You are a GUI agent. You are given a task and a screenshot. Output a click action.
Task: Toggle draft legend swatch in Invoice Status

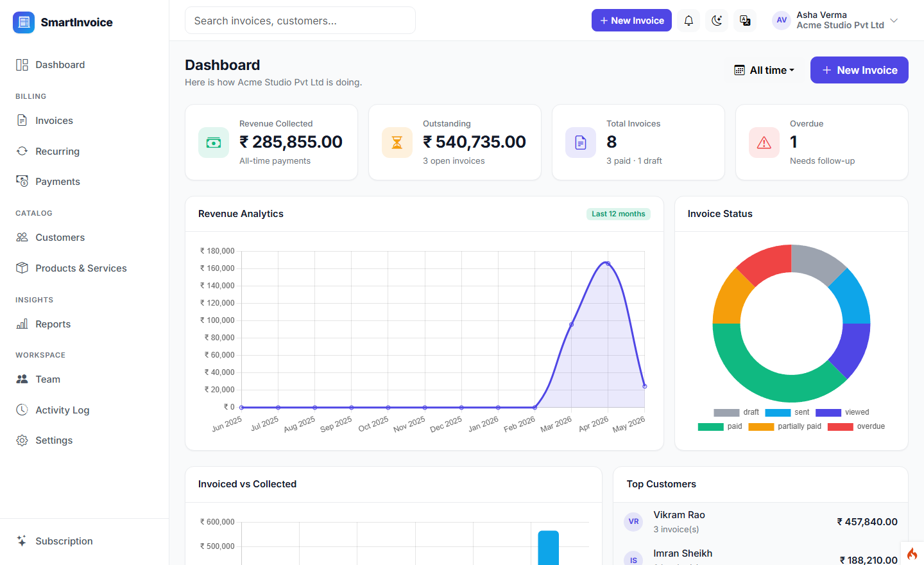point(726,413)
